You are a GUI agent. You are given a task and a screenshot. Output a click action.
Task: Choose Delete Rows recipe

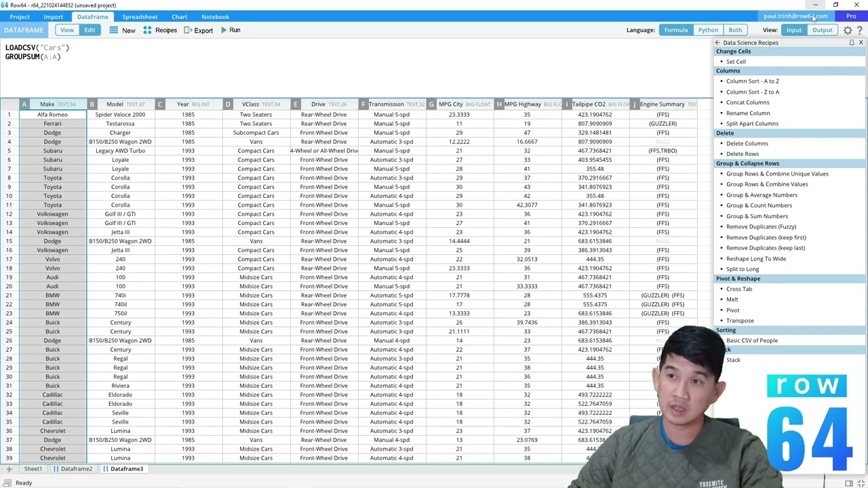click(743, 154)
